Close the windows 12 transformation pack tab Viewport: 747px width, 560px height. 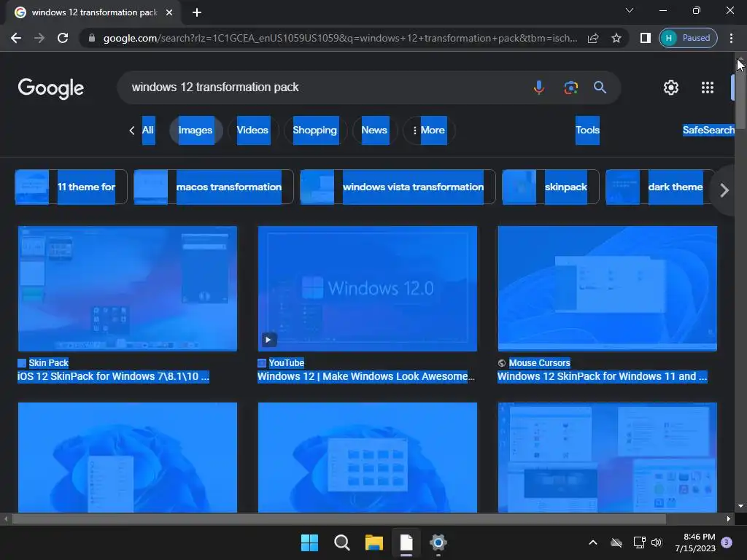tap(169, 12)
